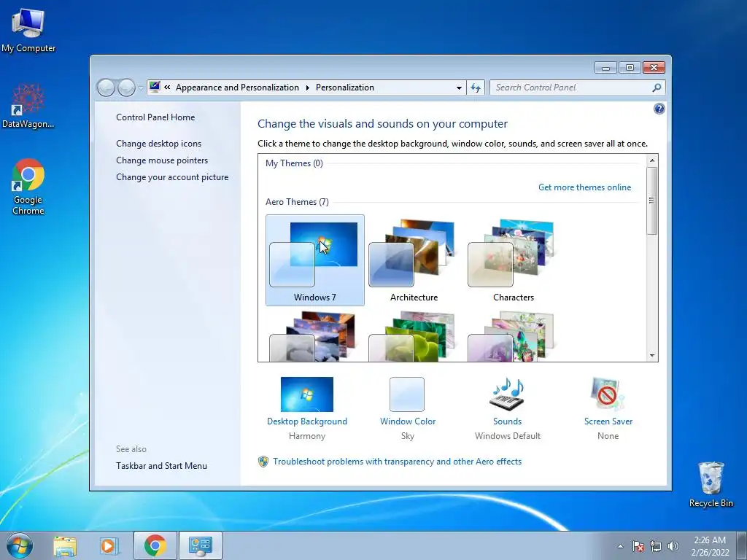Click the volume speaker tray icon
This screenshot has width=747, height=560.
pyautogui.click(x=673, y=546)
